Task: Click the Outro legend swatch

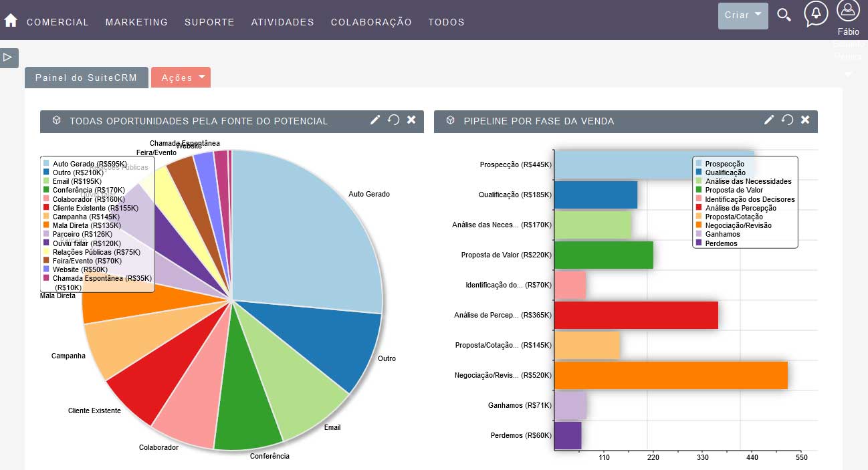Action: pos(46,172)
